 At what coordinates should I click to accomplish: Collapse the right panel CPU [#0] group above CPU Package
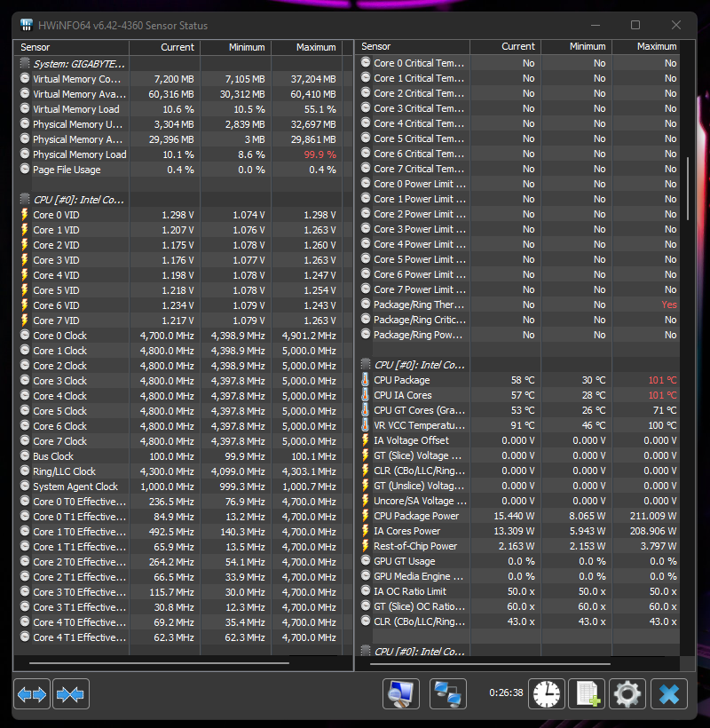pos(366,365)
